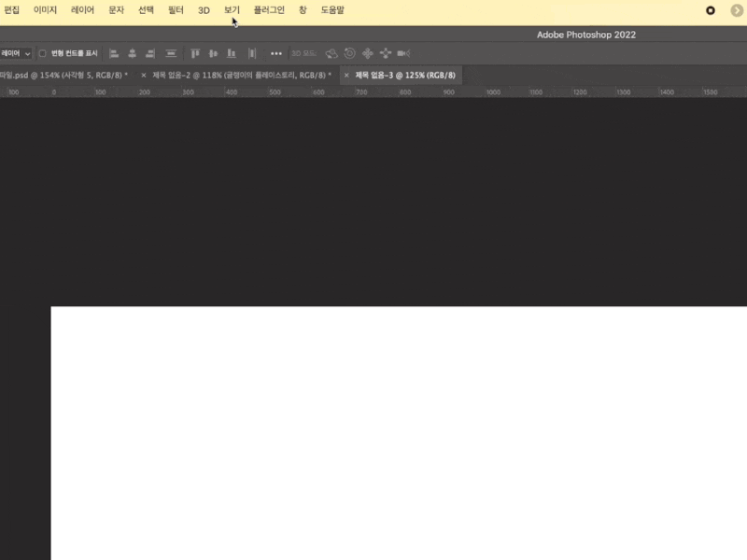Distribute vertically icon

171,53
